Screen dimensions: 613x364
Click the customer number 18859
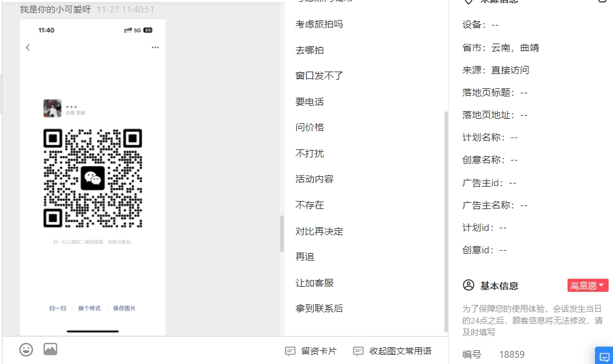pyautogui.click(x=512, y=355)
